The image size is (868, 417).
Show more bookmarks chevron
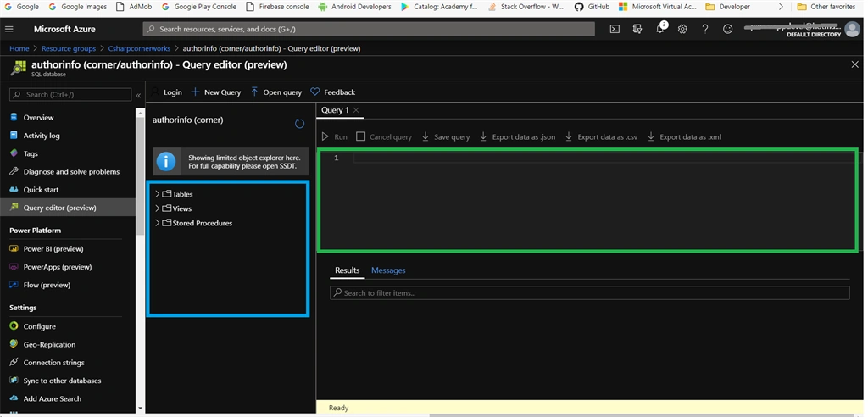[781, 7]
